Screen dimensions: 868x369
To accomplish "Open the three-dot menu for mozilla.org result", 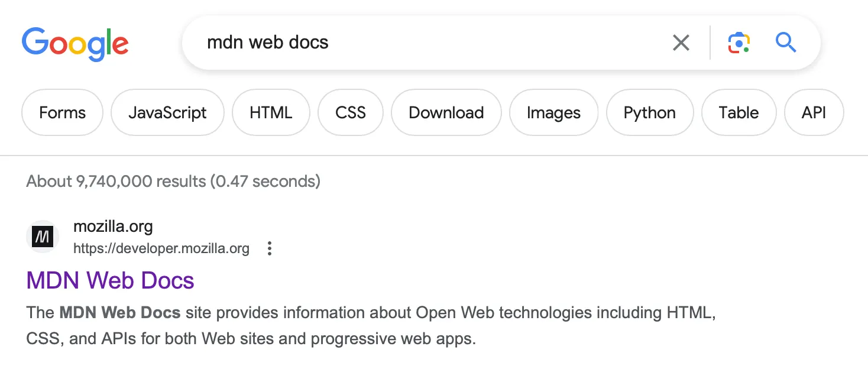I will tap(270, 248).
